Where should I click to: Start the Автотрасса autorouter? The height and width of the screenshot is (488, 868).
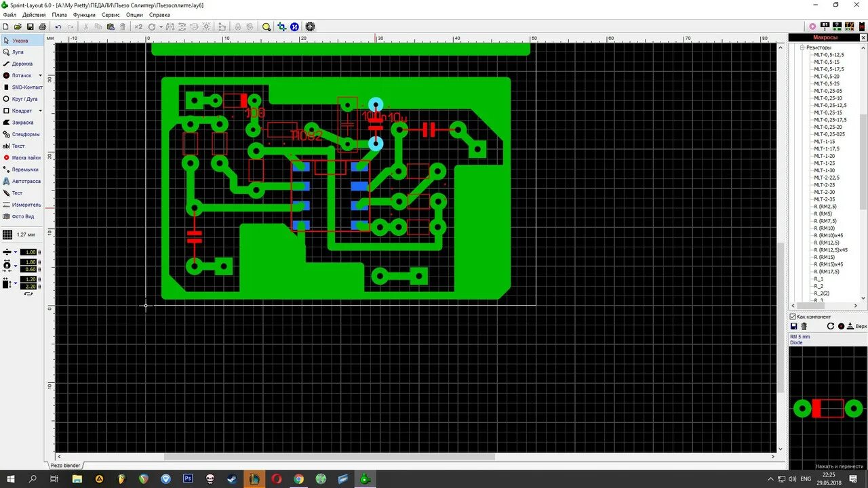[x=23, y=181]
